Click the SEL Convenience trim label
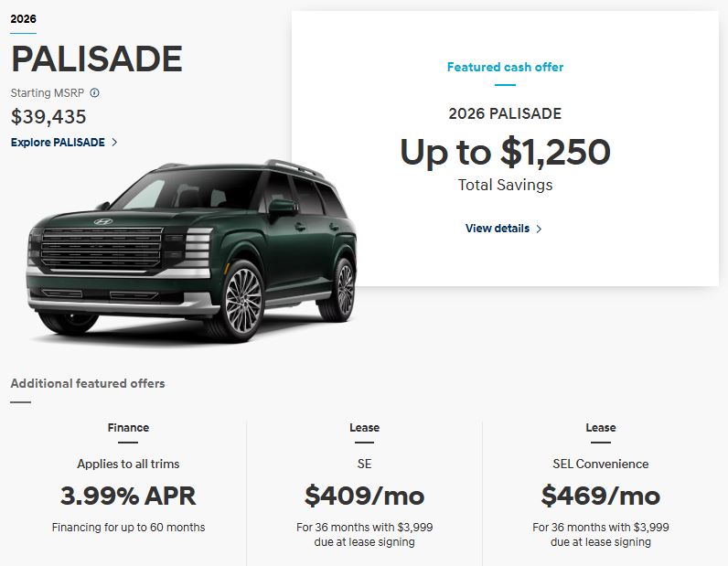Image resolution: width=728 pixels, height=566 pixels. pos(601,465)
